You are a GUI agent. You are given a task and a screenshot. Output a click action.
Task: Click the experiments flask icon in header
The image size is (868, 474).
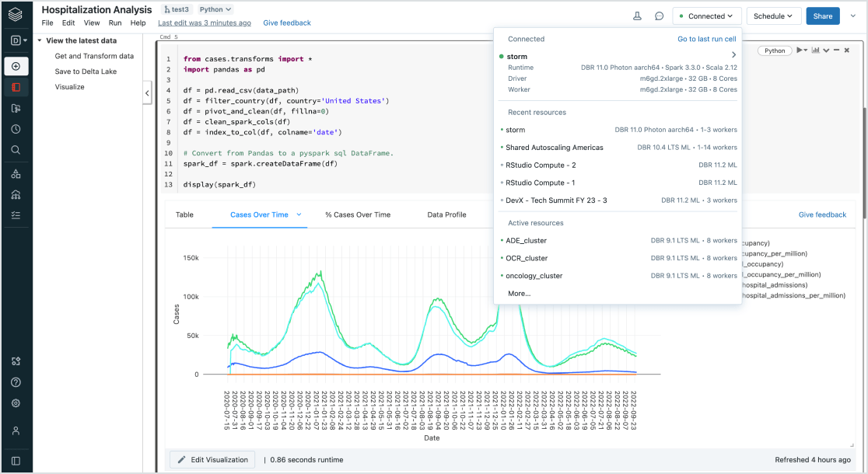(638, 16)
